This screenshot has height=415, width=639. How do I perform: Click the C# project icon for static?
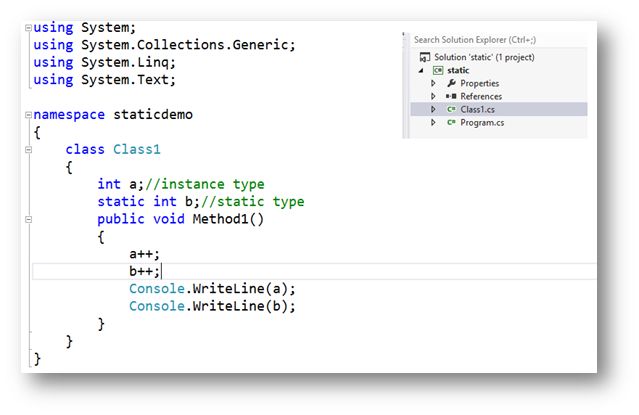click(438, 71)
